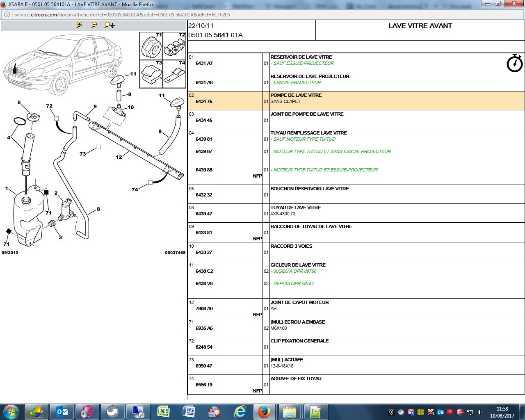Open site information icon in address bar
The width and height of the screenshot is (525, 420).
click(7, 14)
